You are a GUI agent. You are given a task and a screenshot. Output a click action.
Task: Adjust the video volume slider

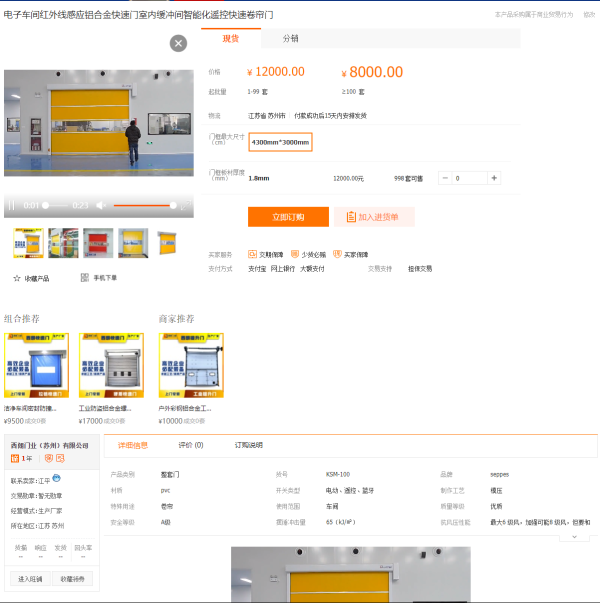pyautogui.click(x=145, y=205)
